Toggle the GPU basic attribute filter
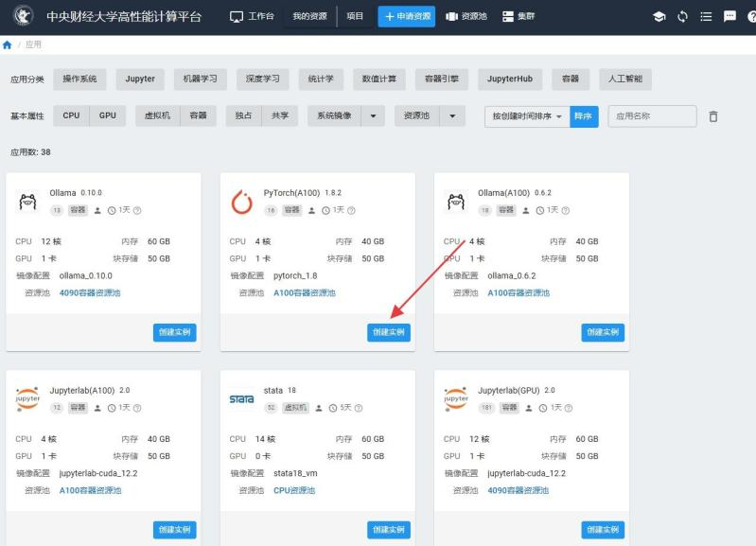756x546 pixels. (x=108, y=115)
